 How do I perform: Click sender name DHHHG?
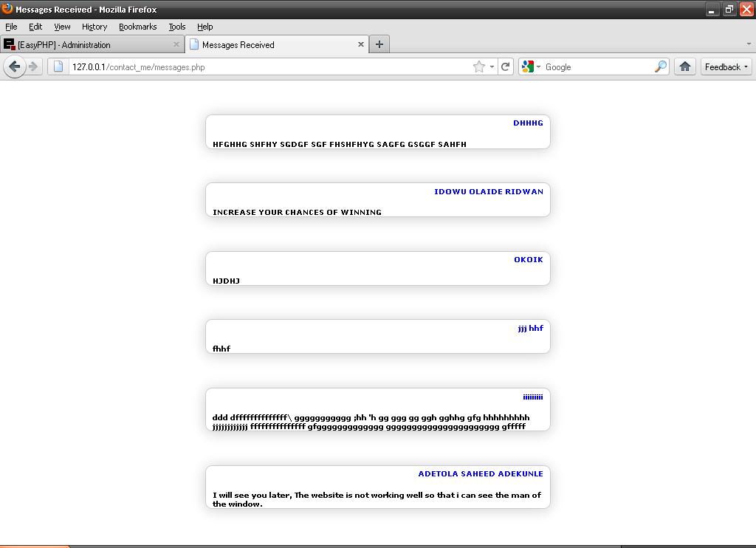coord(528,123)
